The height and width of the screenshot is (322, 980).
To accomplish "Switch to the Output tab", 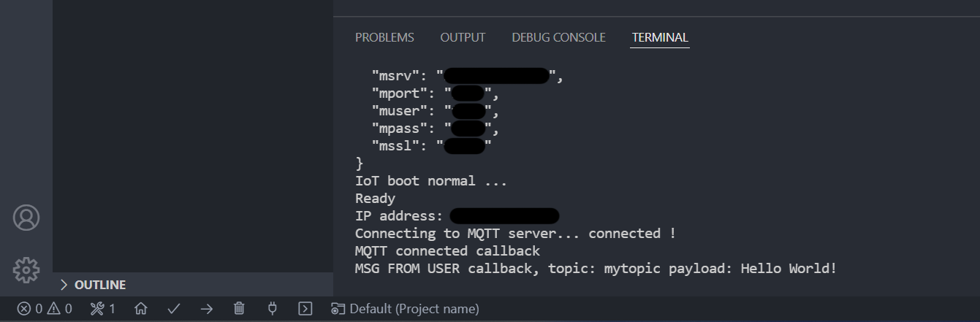I will [463, 37].
